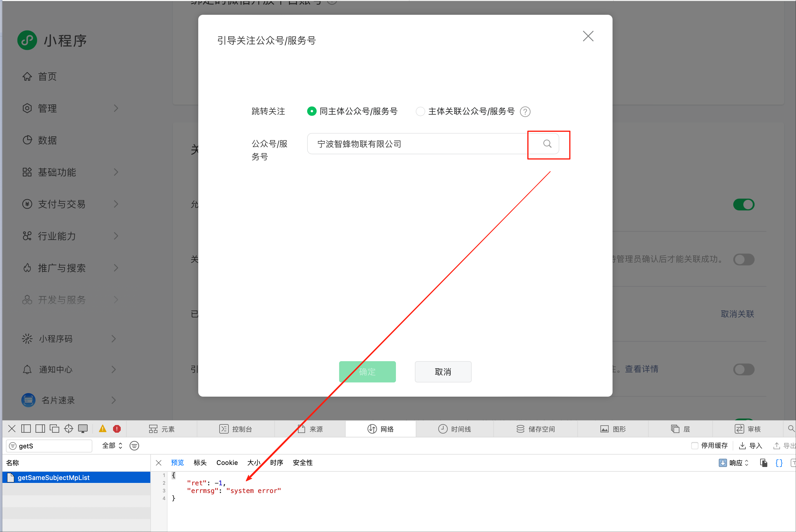Enable the 停用缓存 checkbox
The width and height of the screenshot is (796, 532).
(695, 445)
